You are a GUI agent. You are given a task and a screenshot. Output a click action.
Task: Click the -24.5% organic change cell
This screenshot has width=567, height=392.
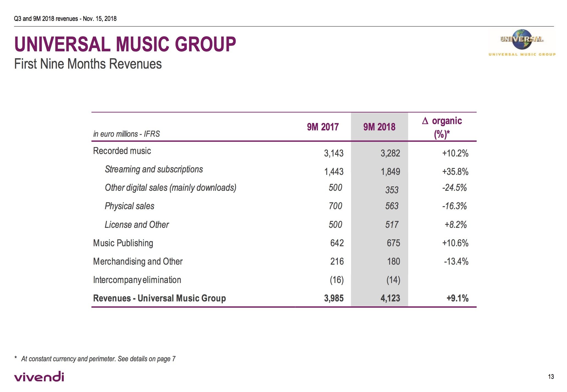tap(455, 188)
